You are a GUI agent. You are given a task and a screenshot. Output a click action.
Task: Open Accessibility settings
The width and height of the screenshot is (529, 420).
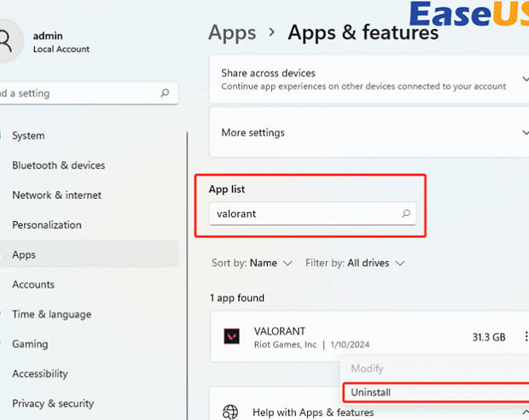tap(40, 374)
